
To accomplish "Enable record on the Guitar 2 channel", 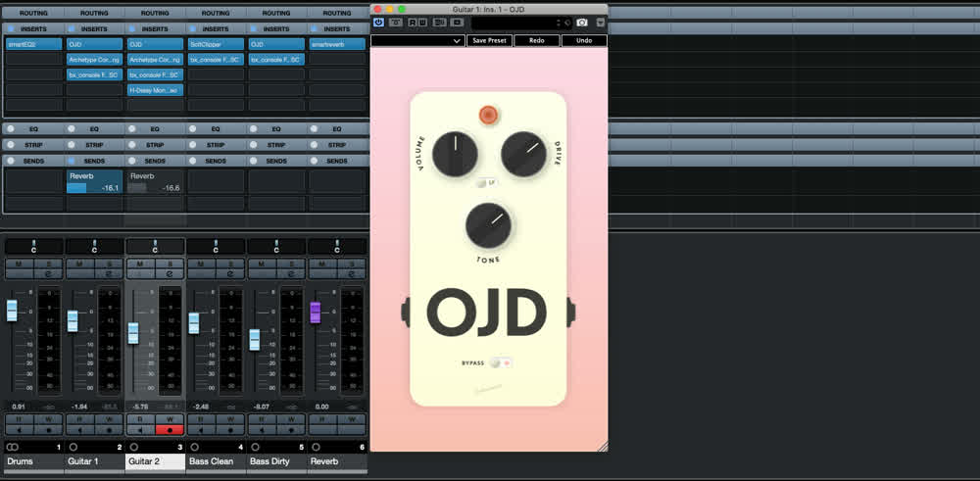I will click(x=170, y=430).
